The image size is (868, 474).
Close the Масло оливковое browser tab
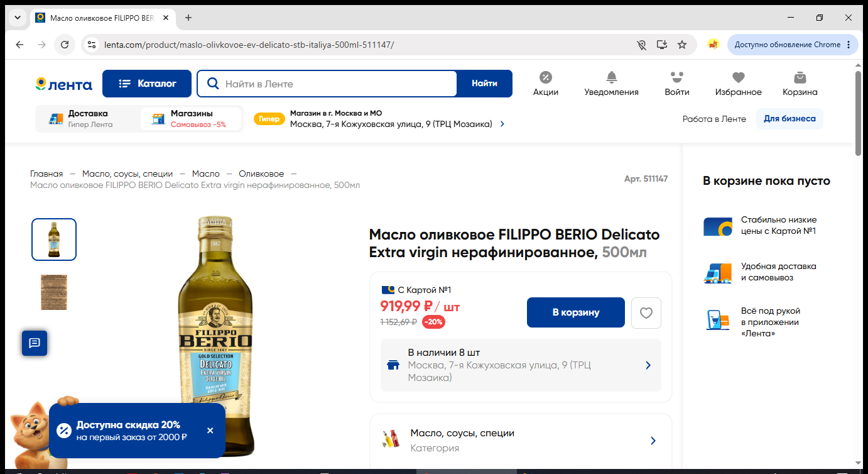click(x=166, y=18)
